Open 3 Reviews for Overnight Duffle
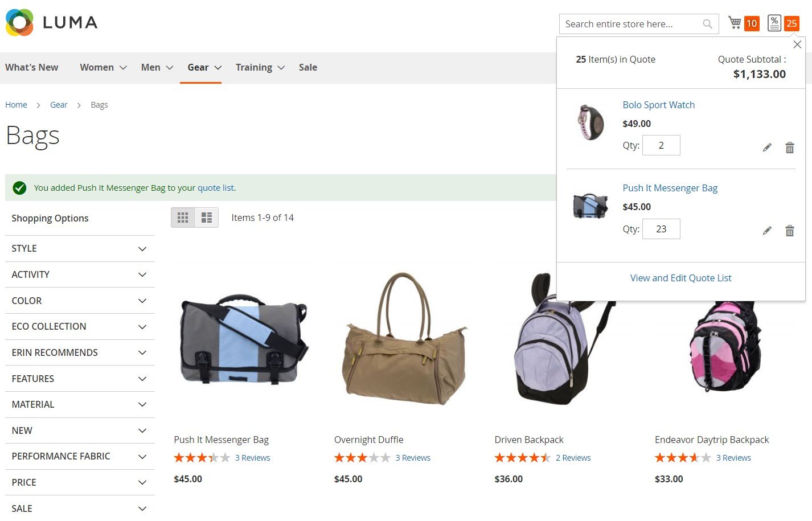This screenshot has width=812, height=521. coord(413,458)
